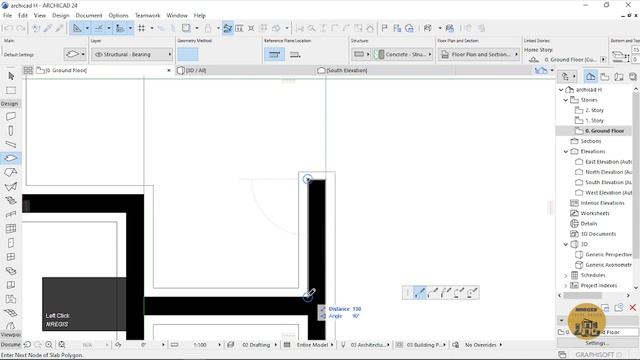Click the Redo icon
The width and height of the screenshot is (640, 360).
(x=20, y=28)
